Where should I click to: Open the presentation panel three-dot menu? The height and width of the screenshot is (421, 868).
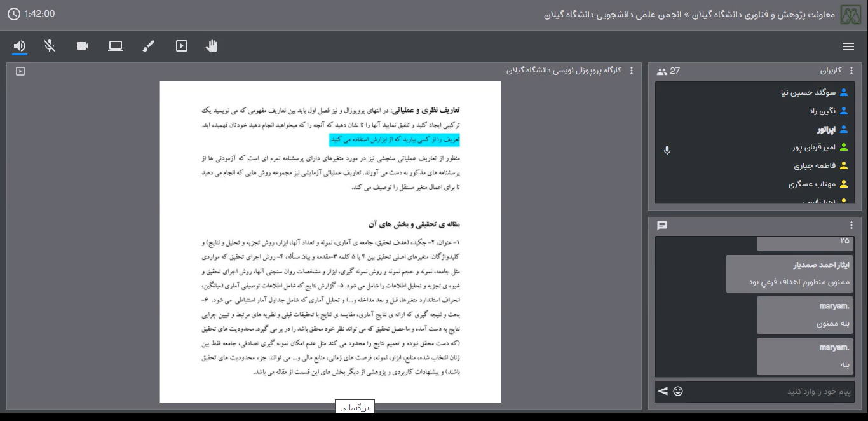pos(631,71)
